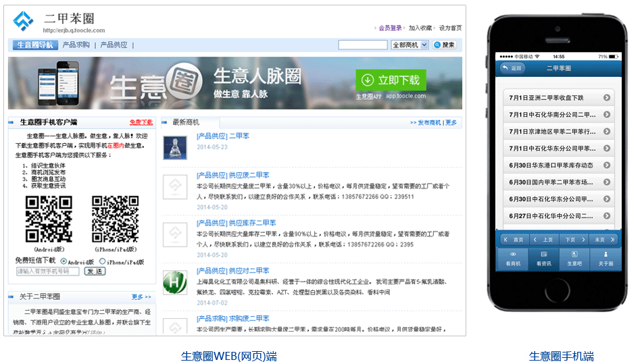Tap the 返回 back button on phone
The image size is (642, 364).
(x=512, y=68)
